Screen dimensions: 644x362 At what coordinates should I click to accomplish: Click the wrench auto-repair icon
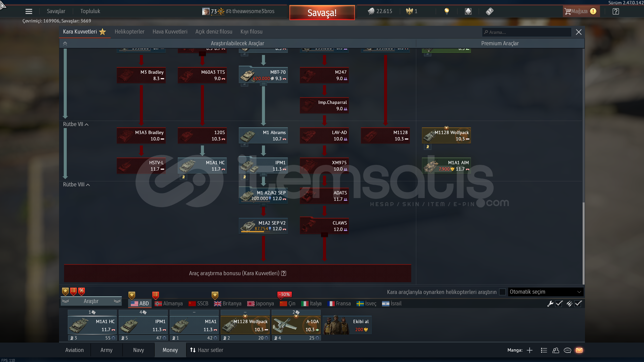[550, 304]
